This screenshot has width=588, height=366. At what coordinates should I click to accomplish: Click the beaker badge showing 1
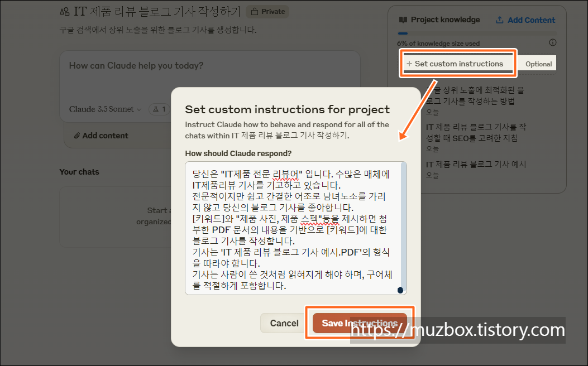pyautogui.click(x=159, y=109)
